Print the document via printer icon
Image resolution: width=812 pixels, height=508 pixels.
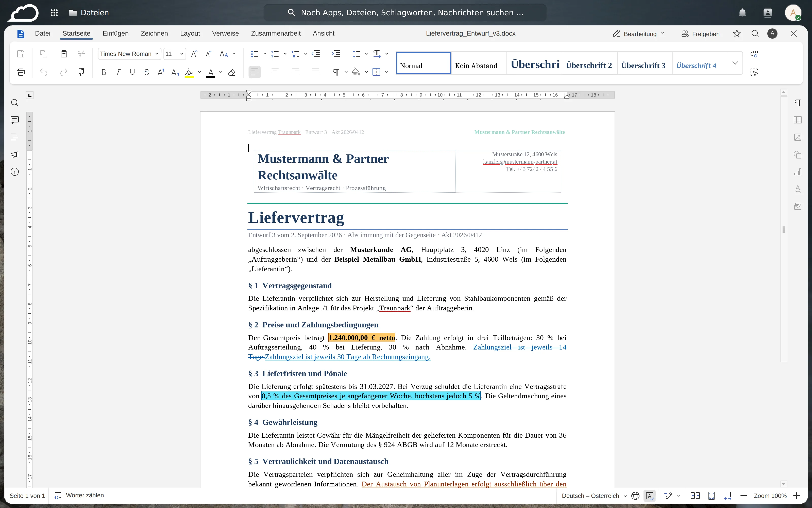pyautogui.click(x=21, y=72)
